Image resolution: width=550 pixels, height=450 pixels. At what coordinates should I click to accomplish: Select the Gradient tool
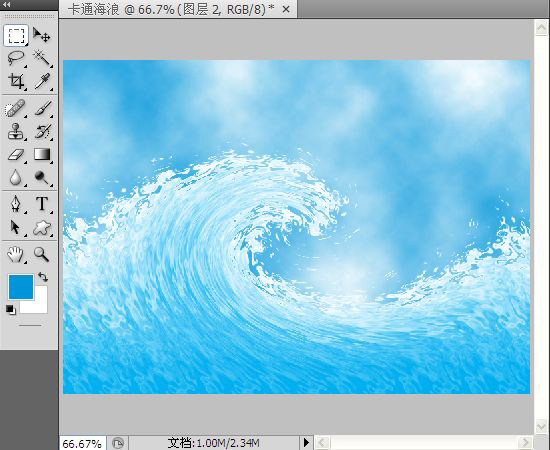point(42,155)
